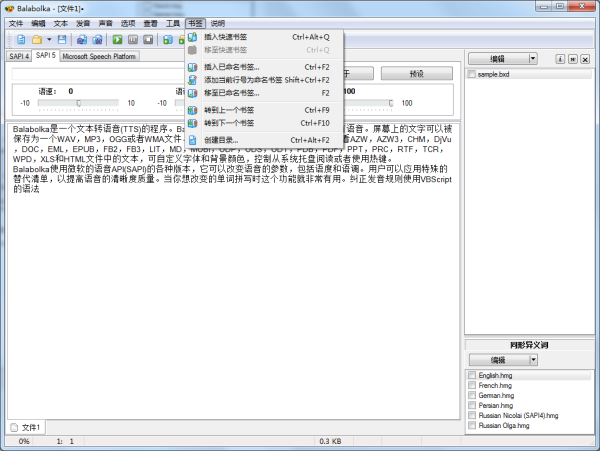Expand the top 编辑 dropdown arrow
Viewport: 600px width, 451px height.
point(532,59)
